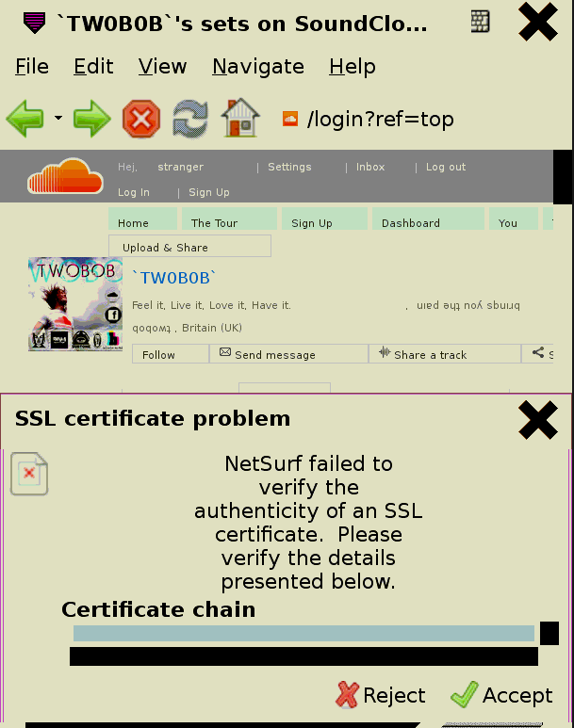Click the 'Feel it, Live it, Love it, Have it.' text
574x728 pixels.
211,305
